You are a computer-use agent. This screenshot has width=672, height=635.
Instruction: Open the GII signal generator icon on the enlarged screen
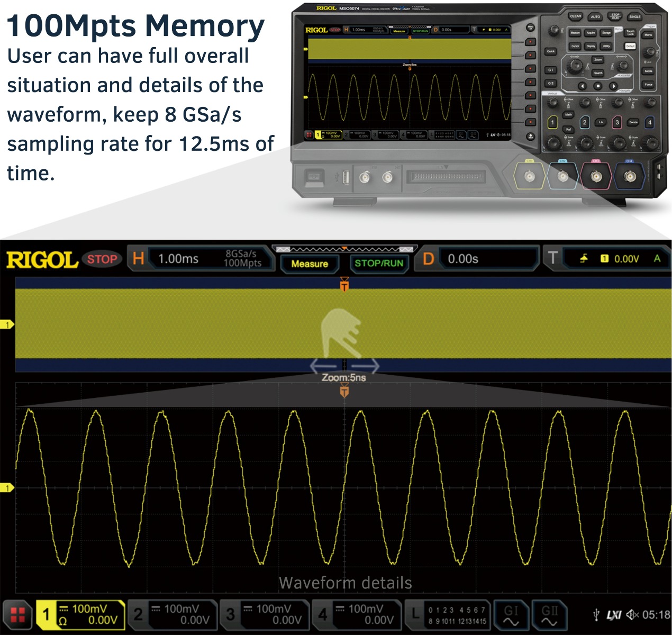[x=549, y=615]
